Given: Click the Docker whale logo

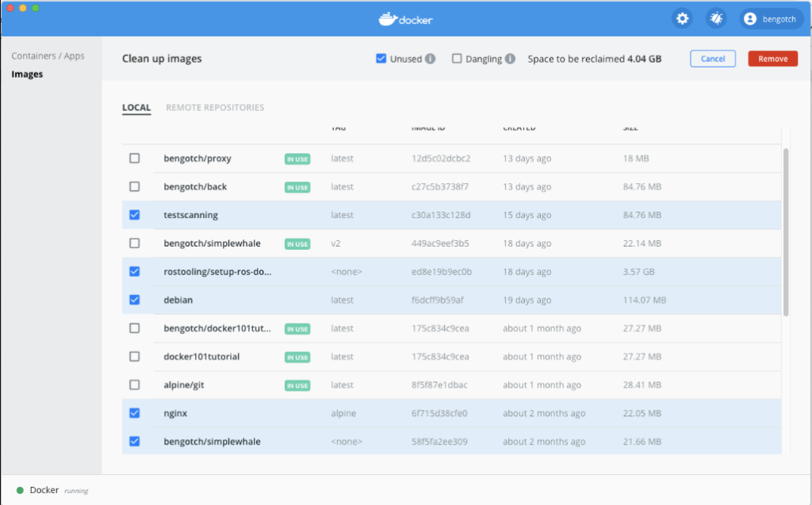Looking at the screenshot, I should [405, 19].
